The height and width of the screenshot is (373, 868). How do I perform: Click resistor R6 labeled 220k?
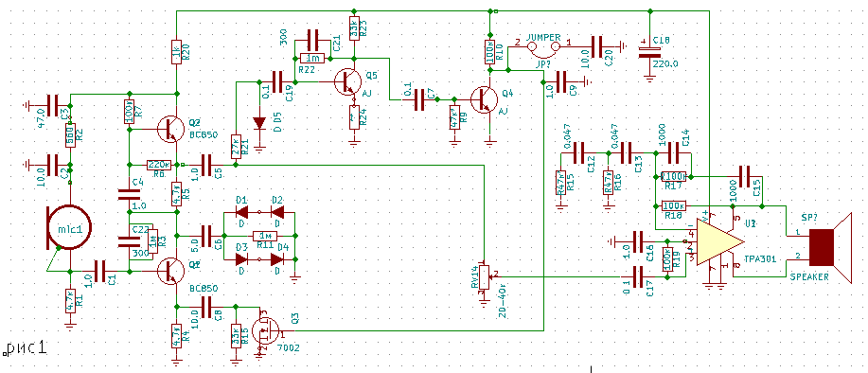pyautogui.click(x=158, y=165)
